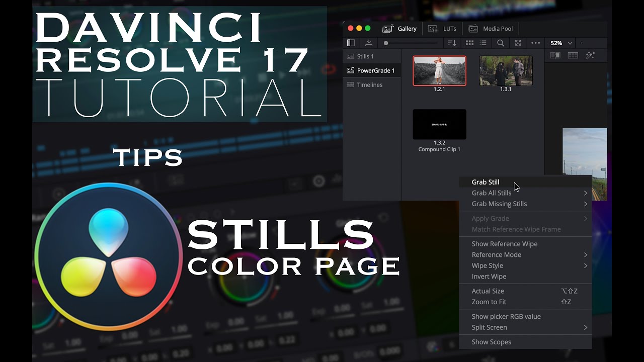
Task: Select the 1.3.2 Compound Clip 1 still
Action: [439, 124]
